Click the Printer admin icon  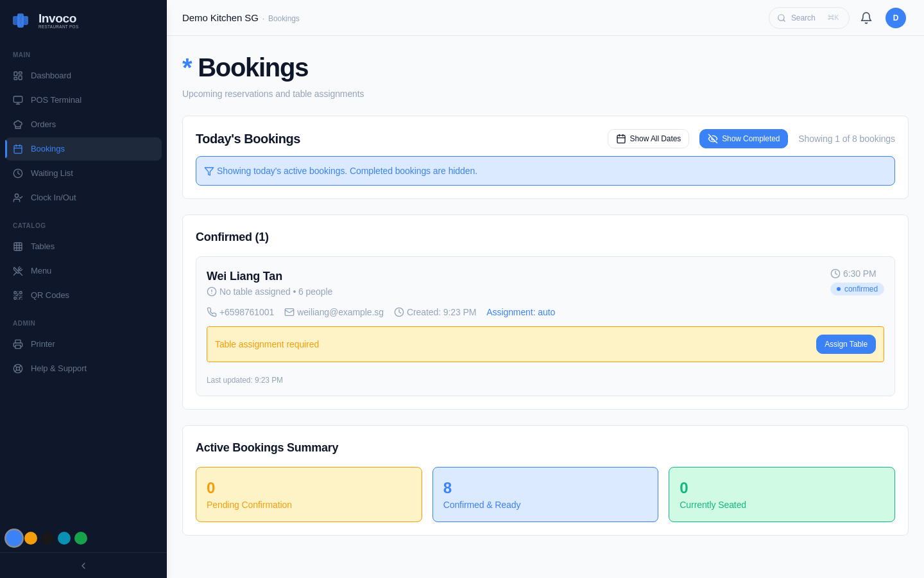pos(17,344)
